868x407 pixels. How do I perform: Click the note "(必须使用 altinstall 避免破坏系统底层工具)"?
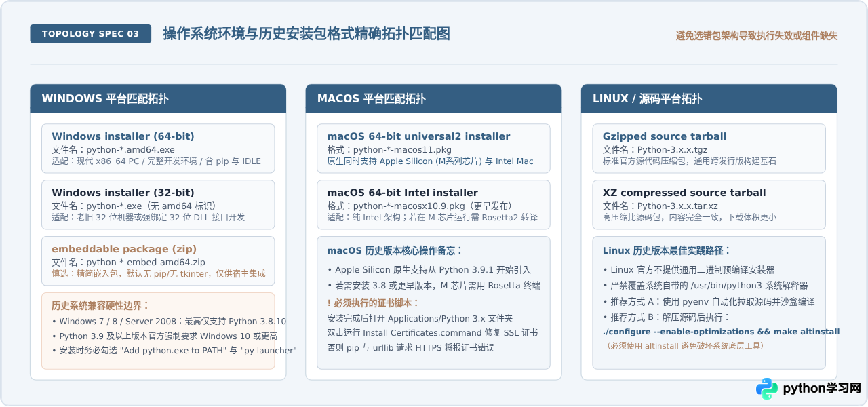pos(685,346)
